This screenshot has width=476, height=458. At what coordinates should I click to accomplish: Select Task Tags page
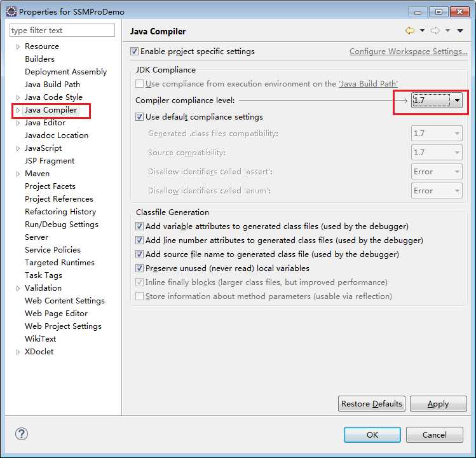click(43, 275)
